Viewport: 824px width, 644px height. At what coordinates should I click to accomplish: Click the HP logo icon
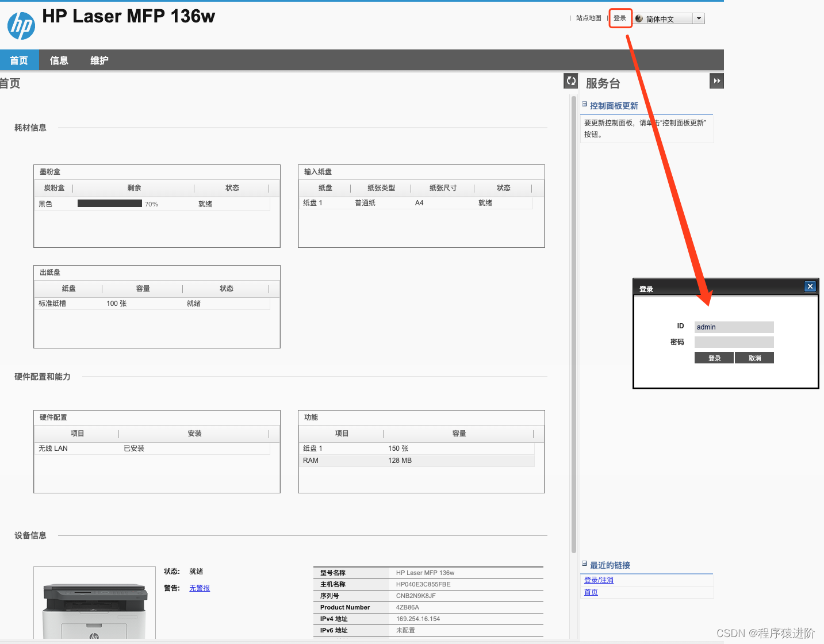tap(21, 26)
